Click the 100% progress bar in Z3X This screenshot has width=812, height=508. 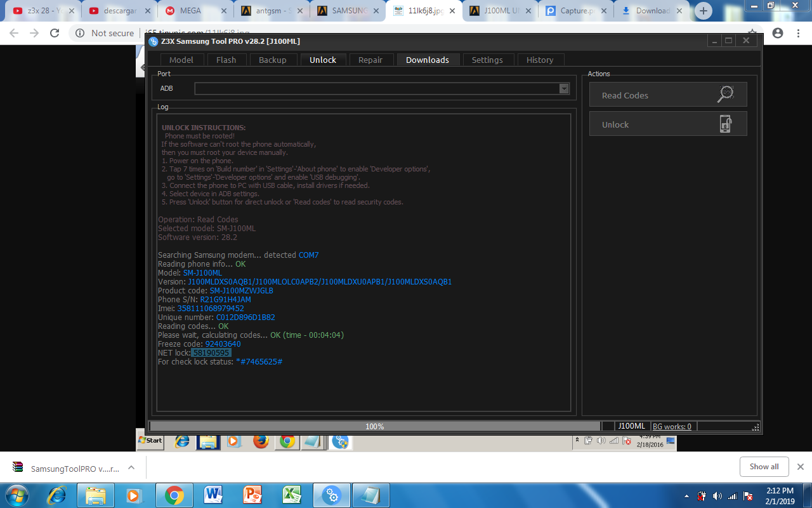(375, 427)
